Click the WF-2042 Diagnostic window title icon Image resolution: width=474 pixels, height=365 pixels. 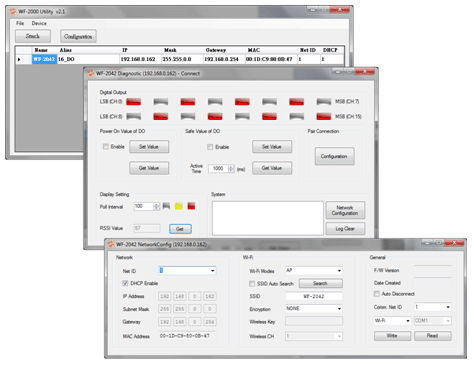pos(91,73)
